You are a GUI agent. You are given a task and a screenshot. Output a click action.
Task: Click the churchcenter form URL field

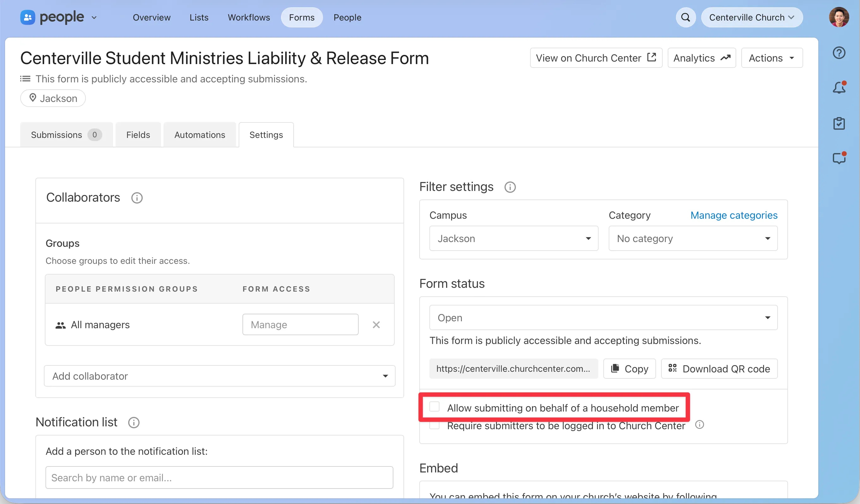pos(513,369)
